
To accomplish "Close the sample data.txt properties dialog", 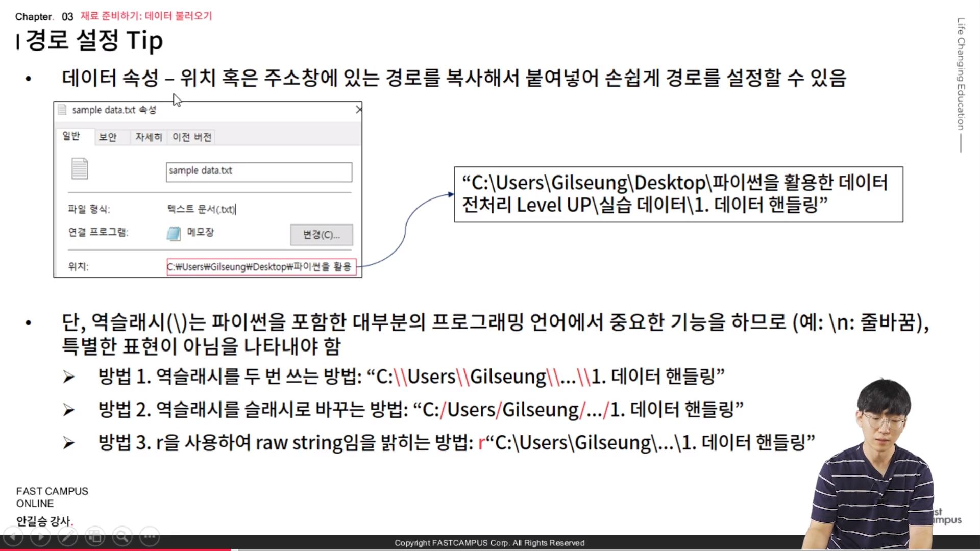I will coord(358,109).
